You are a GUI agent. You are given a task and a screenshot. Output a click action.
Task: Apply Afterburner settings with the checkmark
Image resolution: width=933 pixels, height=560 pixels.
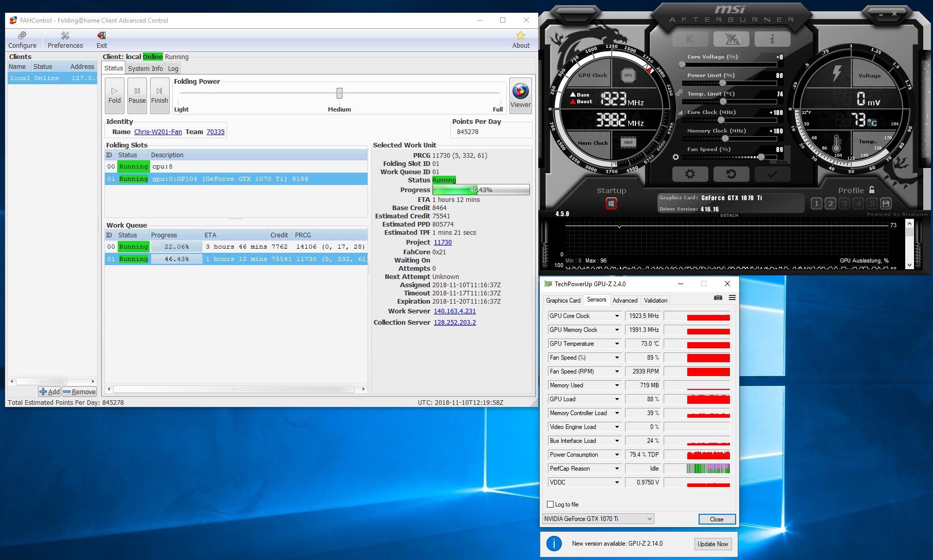point(772,174)
